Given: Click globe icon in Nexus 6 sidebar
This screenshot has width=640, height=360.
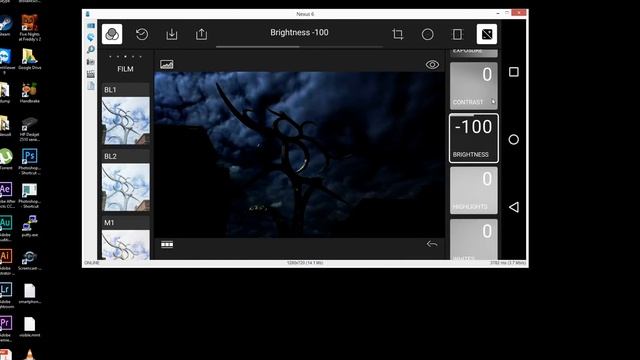Looking at the screenshot, I should 91,37.
